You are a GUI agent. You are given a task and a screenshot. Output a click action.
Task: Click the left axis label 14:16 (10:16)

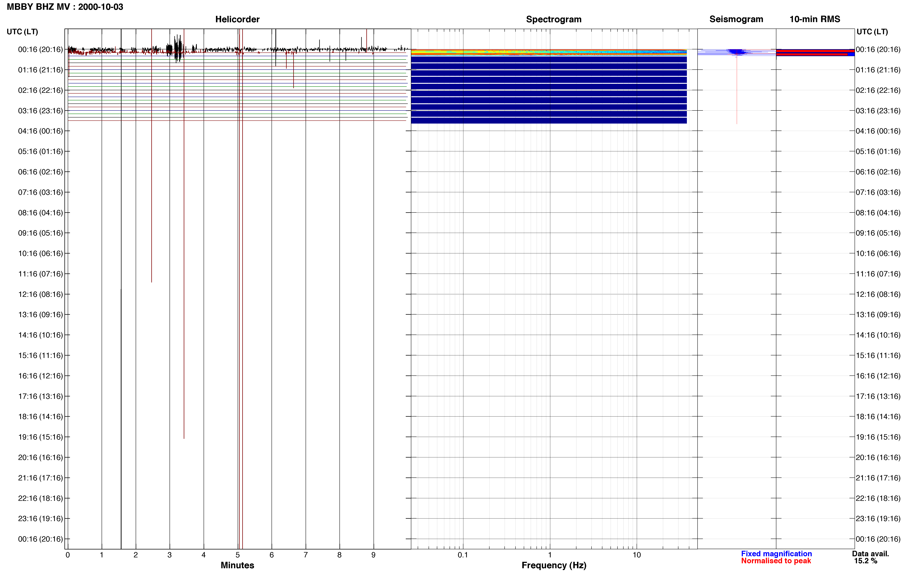(x=41, y=335)
